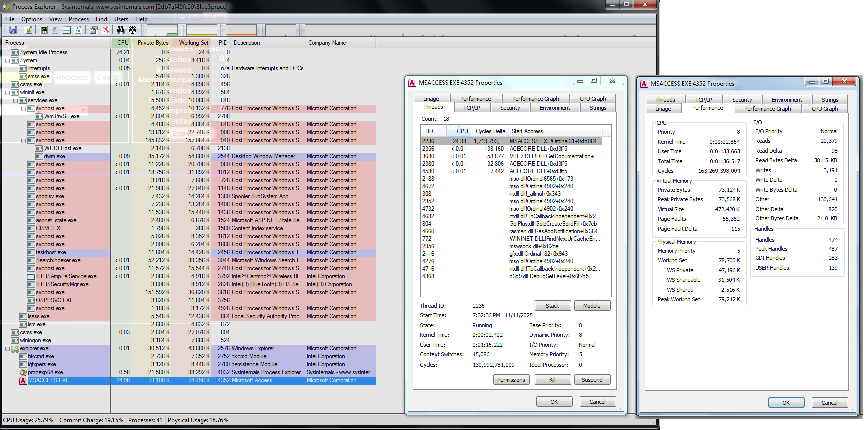Image resolution: width=868 pixels, height=430 pixels.
Task: Click the DLL view magnifier toolbar icon
Action: (x=78, y=30)
